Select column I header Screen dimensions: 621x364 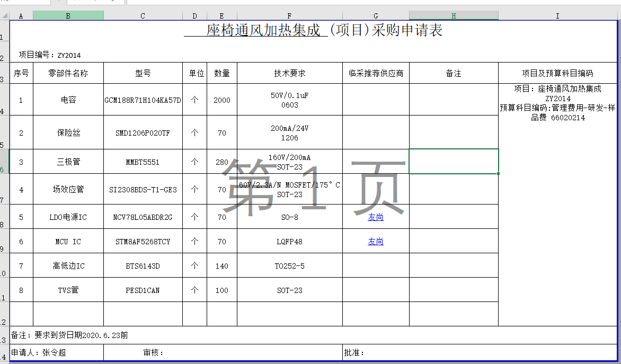click(x=557, y=16)
